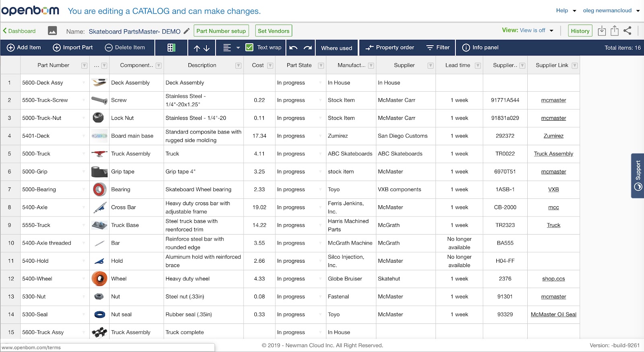Expand the text alignment dropdown arrow
Viewport: 644px width, 352px height.
pos(238,48)
